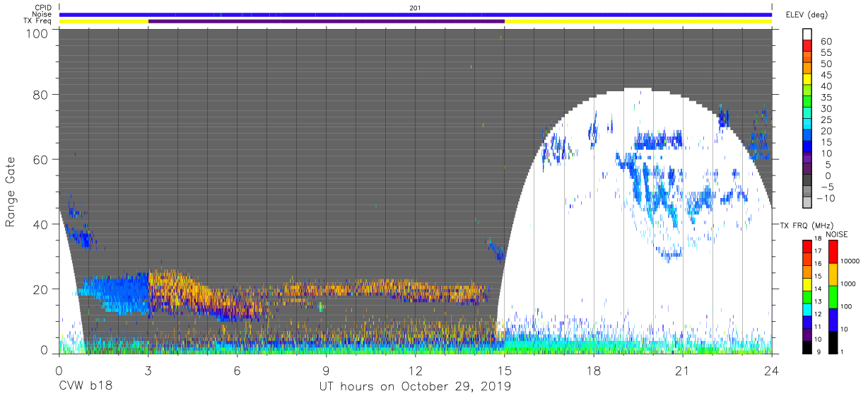Pick the green swatch in NOISE colorbar
Viewport: 868px width, 401px height.
coord(833,297)
